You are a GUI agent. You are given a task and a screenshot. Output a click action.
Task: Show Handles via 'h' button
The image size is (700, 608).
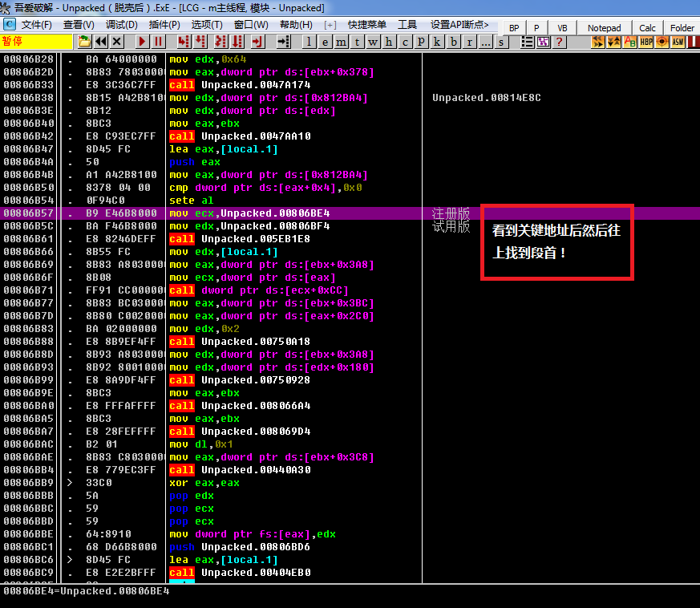click(x=389, y=42)
